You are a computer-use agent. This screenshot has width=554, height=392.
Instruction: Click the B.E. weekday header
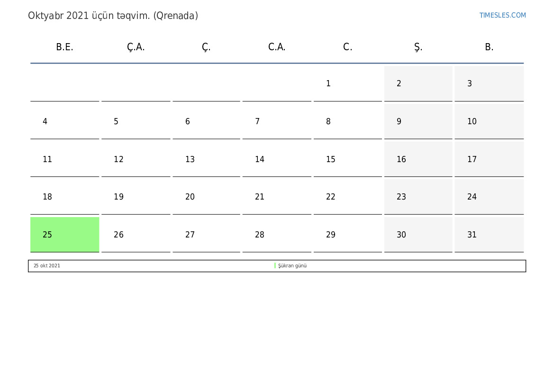click(64, 47)
